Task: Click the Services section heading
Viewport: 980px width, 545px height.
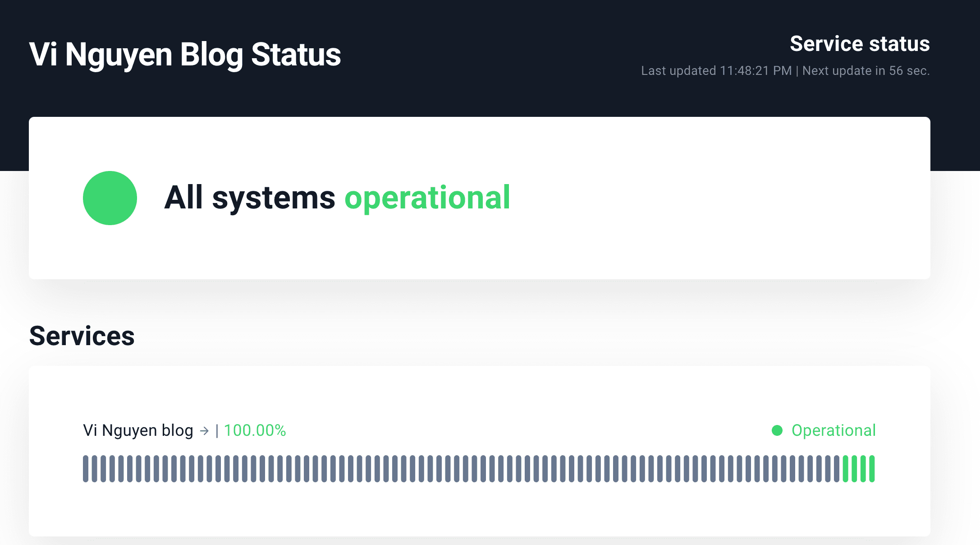Action: [x=82, y=336]
